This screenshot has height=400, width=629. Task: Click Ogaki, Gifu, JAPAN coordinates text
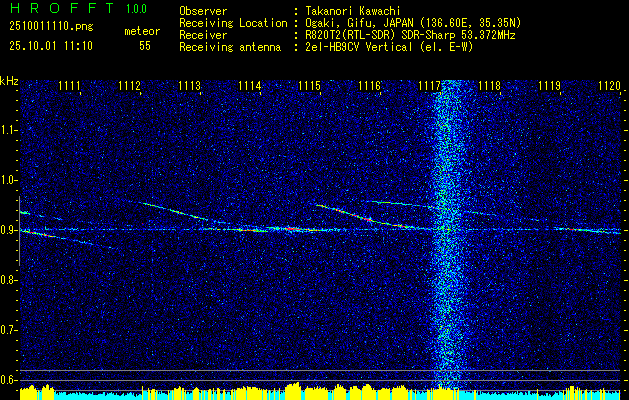click(413, 23)
